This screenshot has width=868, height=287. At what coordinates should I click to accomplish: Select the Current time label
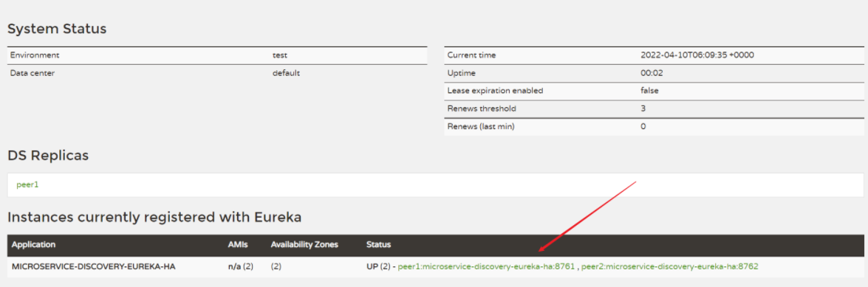tap(471, 55)
